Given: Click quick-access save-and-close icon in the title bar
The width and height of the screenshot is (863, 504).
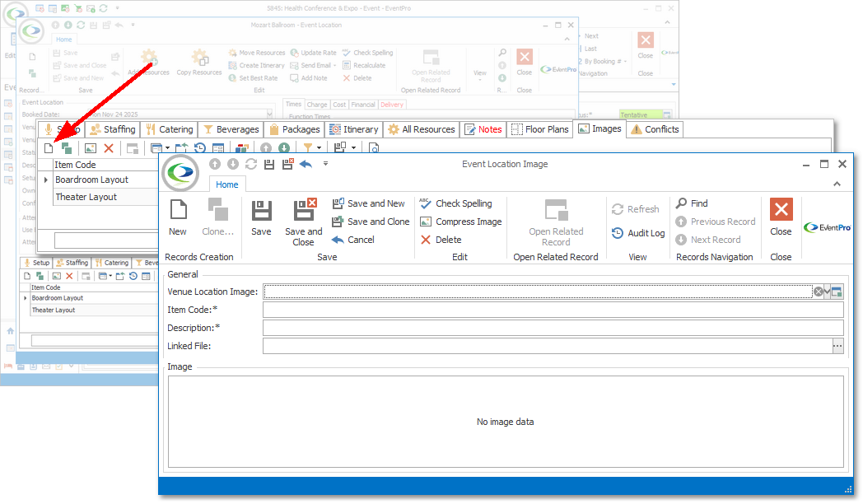Looking at the screenshot, I should (287, 164).
